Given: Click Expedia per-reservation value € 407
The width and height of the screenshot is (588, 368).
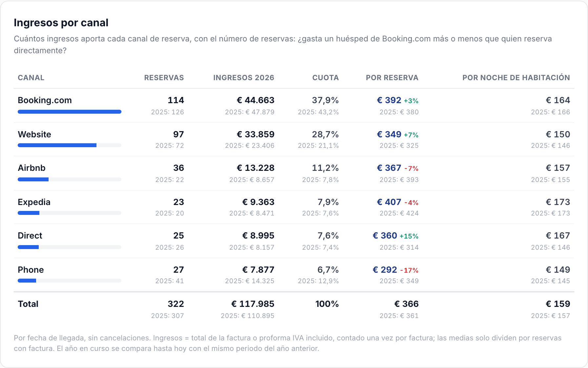Looking at the screenshot, I should point(389,202).
